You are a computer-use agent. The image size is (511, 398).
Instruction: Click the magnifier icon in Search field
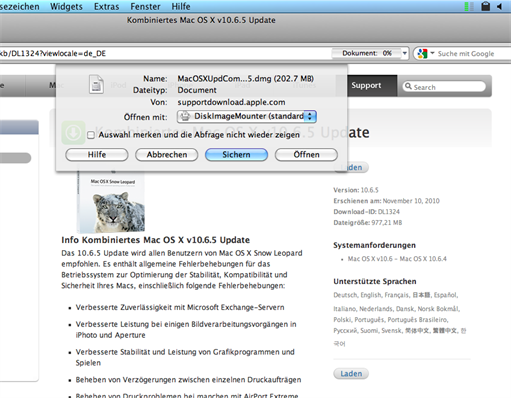tap(408, 86)
